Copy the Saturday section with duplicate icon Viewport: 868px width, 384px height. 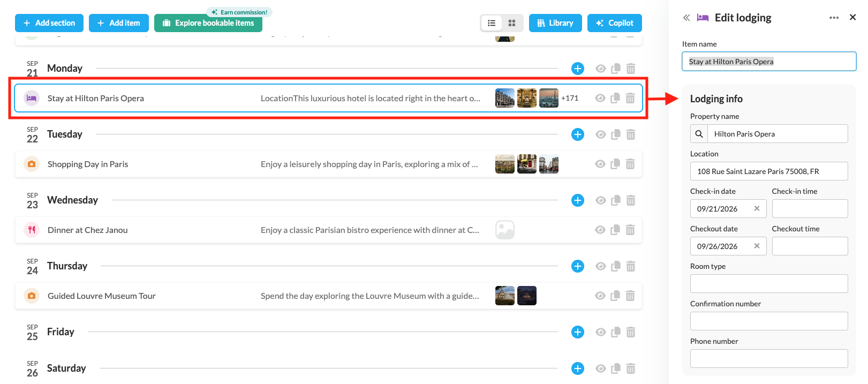tap(615, 368)
